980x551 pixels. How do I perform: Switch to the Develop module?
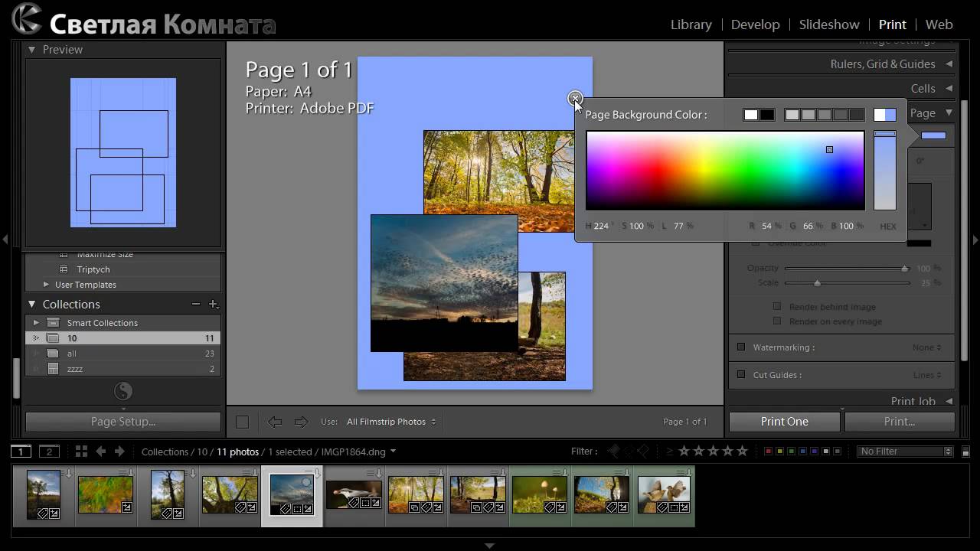tap(755, 24)
